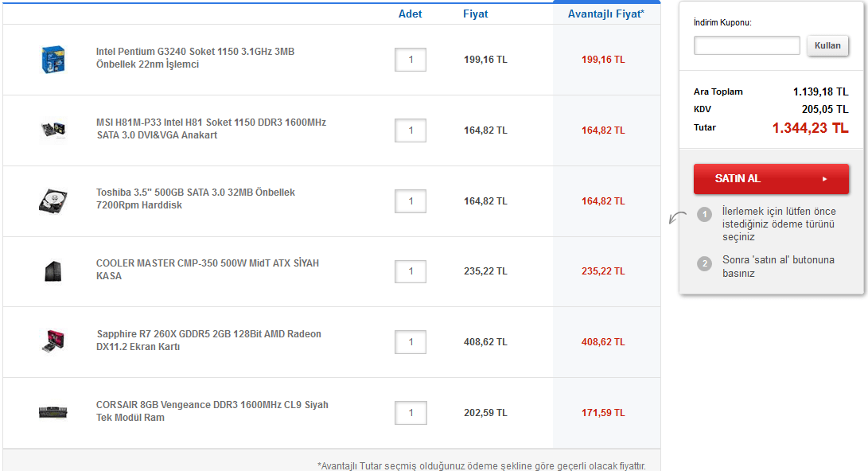Open the CORSAIR 8GB Vengeance Ram link

tap(212, 411)
